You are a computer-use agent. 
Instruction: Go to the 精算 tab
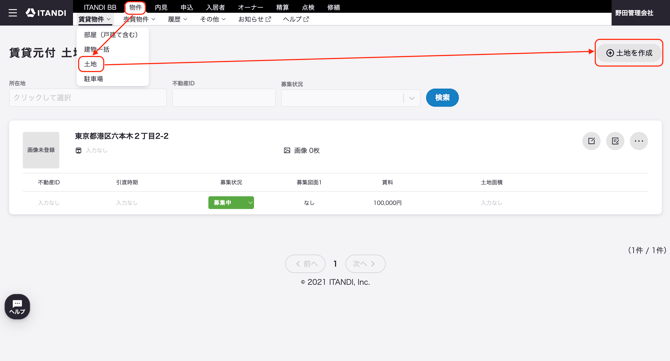[x=282, y=7]
